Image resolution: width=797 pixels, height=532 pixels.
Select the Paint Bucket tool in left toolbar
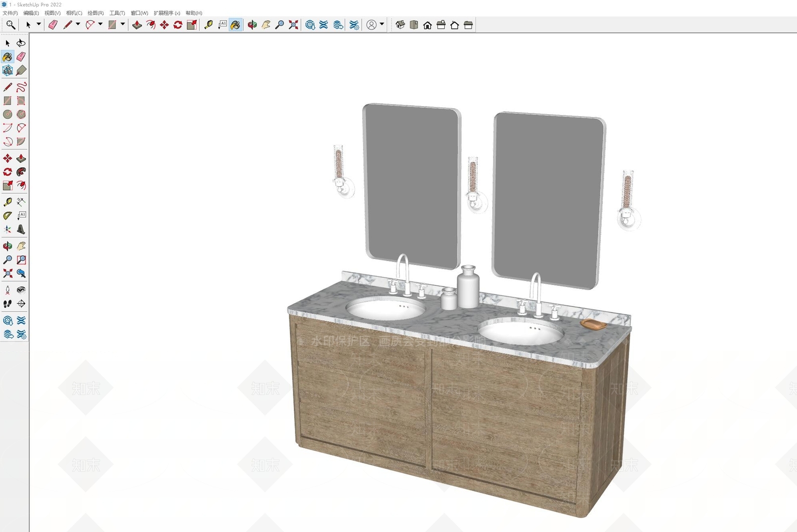coord(7,57)
